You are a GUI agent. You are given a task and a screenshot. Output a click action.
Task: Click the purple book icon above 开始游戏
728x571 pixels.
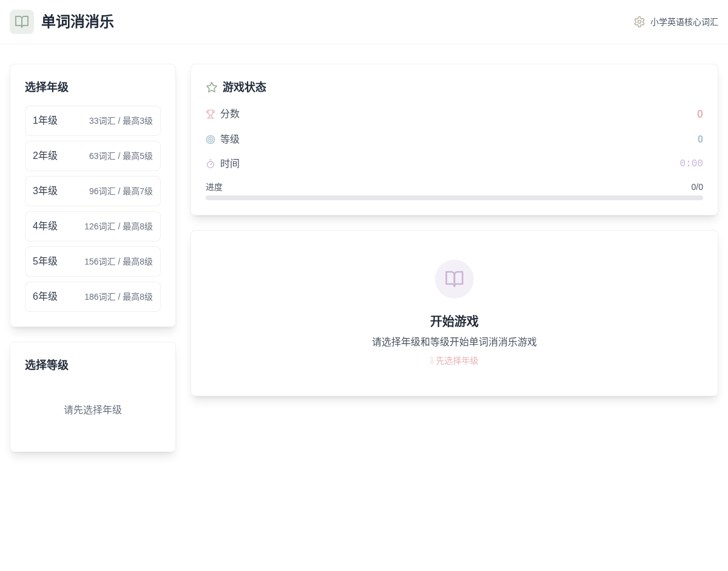point(454,279)
